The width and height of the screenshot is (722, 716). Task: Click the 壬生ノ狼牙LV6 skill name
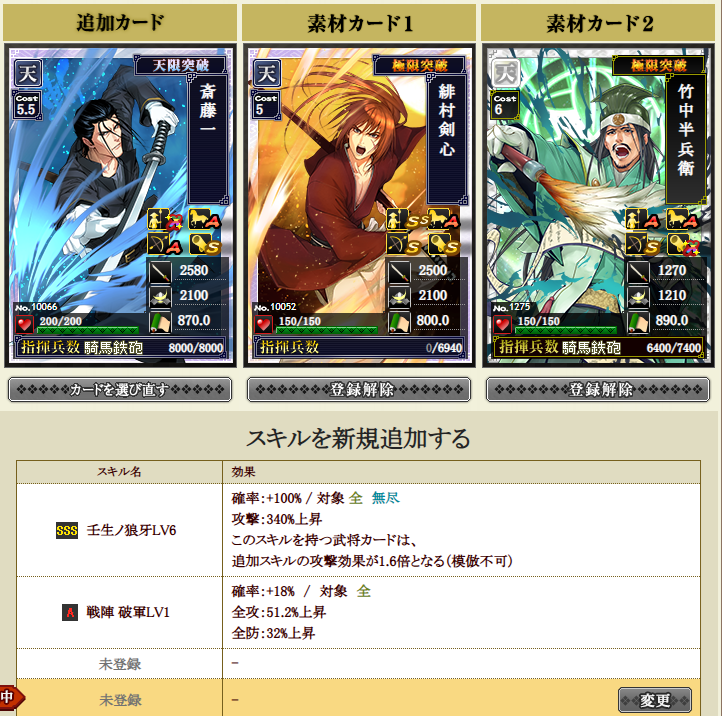(x=131, y=530)
